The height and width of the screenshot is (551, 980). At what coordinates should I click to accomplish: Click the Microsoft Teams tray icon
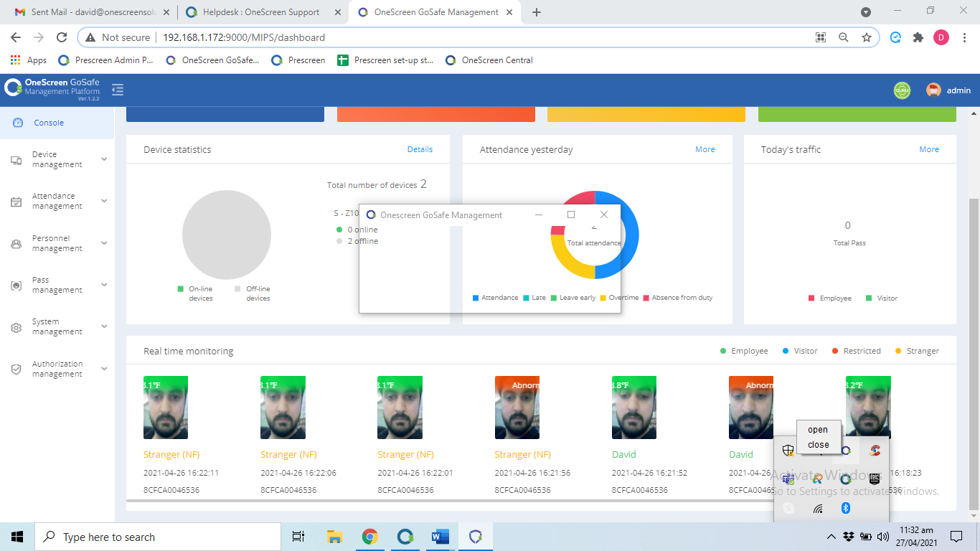click(788, 479)
